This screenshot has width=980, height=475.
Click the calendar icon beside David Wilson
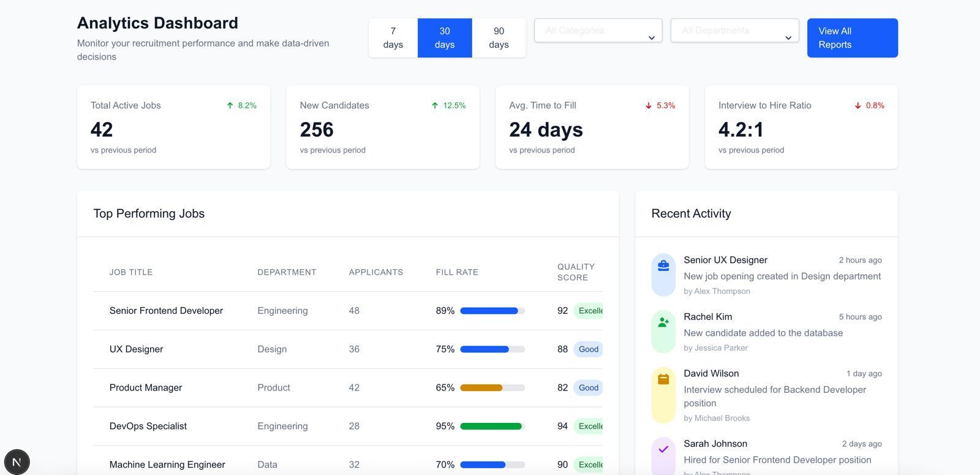pyautogui.click(x=663, y=379)
